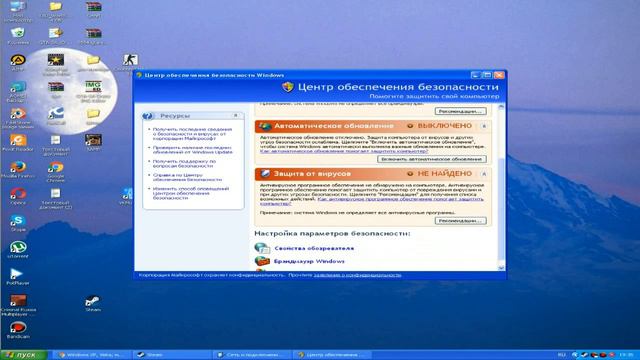Click the Пуск start button
This screenshot has width=640, height=360.
pyautogui.click(x=24, y=355)
